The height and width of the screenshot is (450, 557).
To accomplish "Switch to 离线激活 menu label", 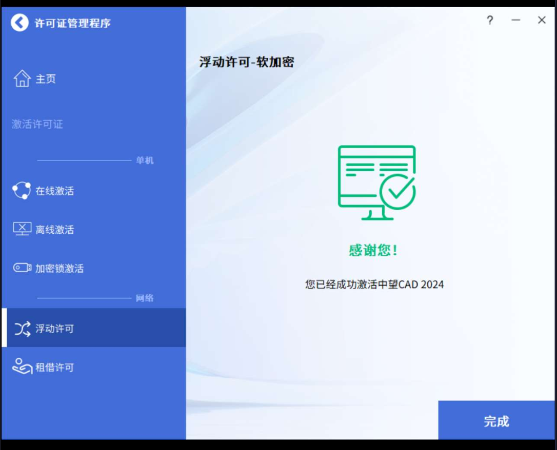I will tap(55, 230).
